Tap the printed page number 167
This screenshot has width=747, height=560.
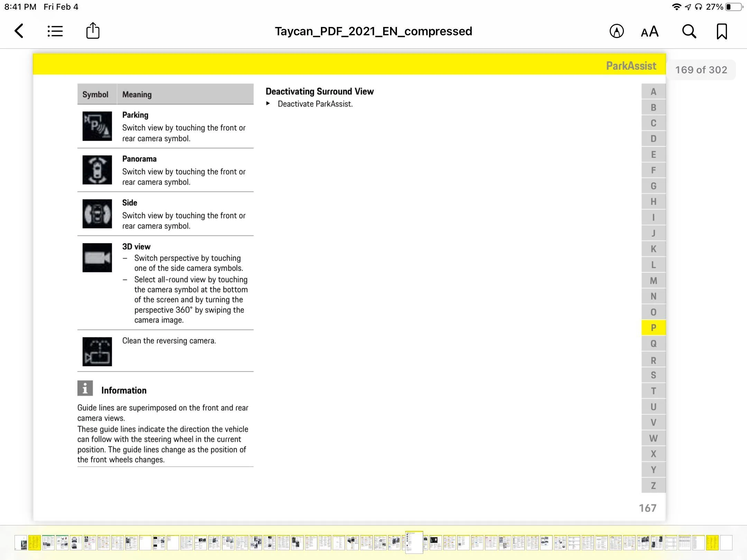[647, 508]
